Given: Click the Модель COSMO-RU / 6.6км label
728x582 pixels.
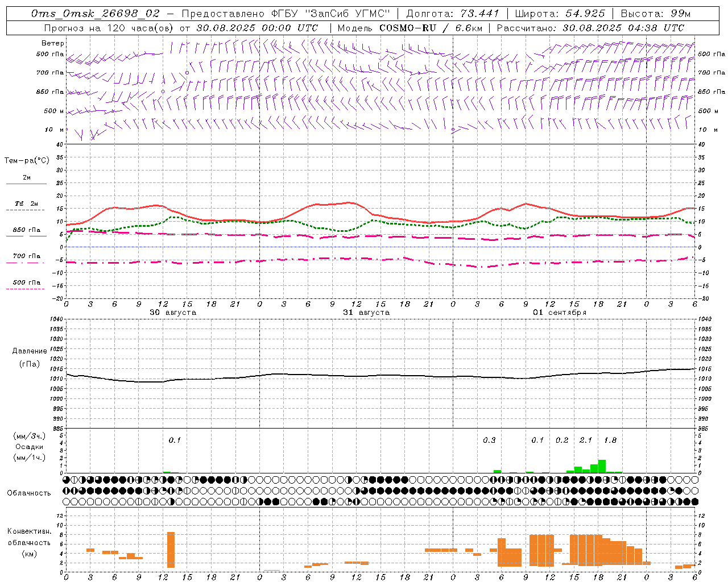Looking at the screenshot, I should click(409, 28).
